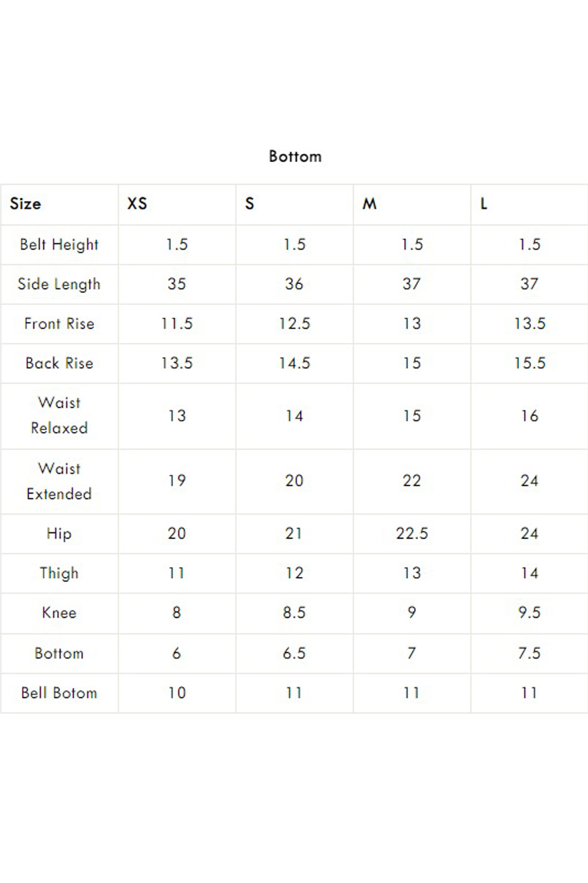The image size is (588, 883).
Task: Click the Bottom title above the table
Action: tap(295, 157)
